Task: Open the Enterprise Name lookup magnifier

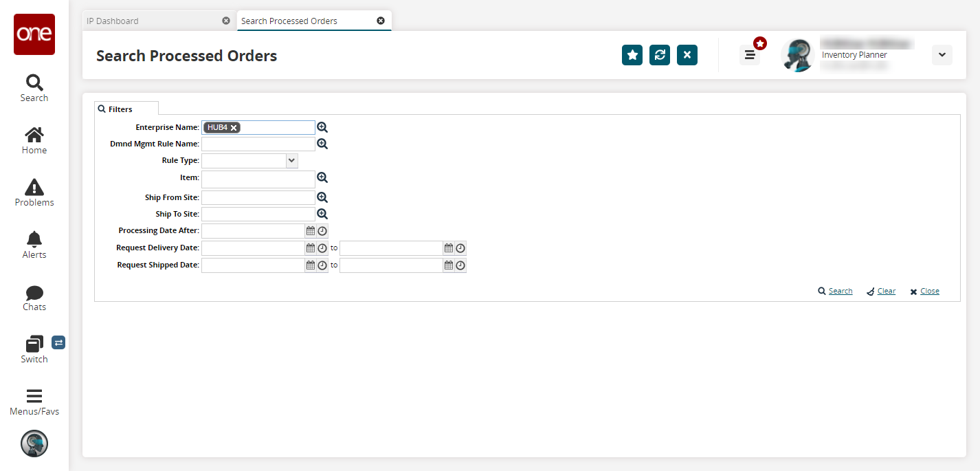Action: point(322,127)
